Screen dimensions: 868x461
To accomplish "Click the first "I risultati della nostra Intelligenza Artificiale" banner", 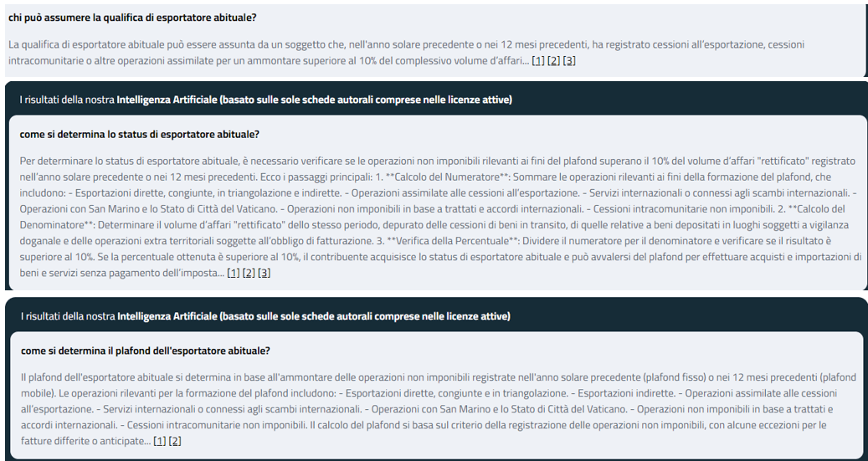I will [265, 100].
